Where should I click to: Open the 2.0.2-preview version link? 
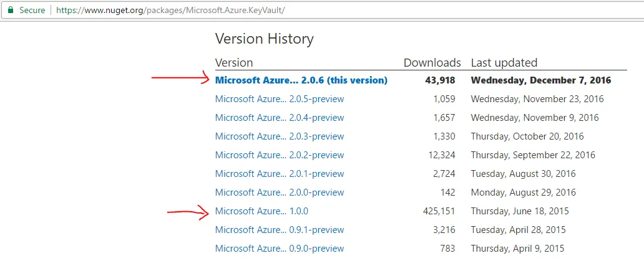280,155
